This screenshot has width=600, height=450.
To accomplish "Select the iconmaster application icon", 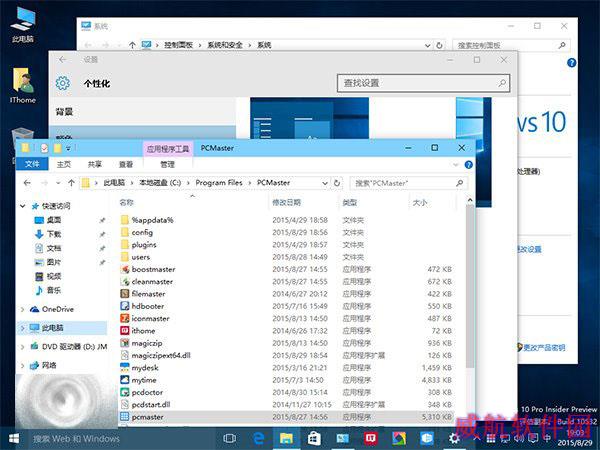I will [125, 318].
